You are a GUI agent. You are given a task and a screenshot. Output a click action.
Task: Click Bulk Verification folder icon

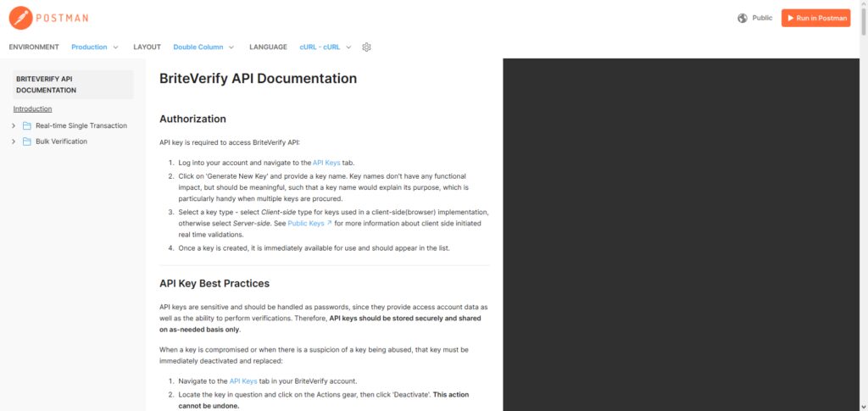click(x=26, y=142)
